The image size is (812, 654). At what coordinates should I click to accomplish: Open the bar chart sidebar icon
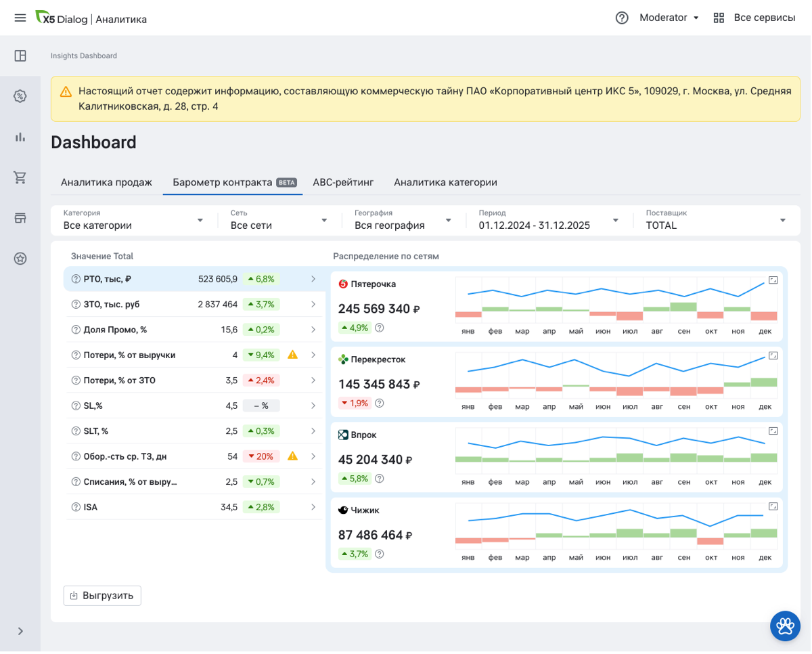[20, 137]
